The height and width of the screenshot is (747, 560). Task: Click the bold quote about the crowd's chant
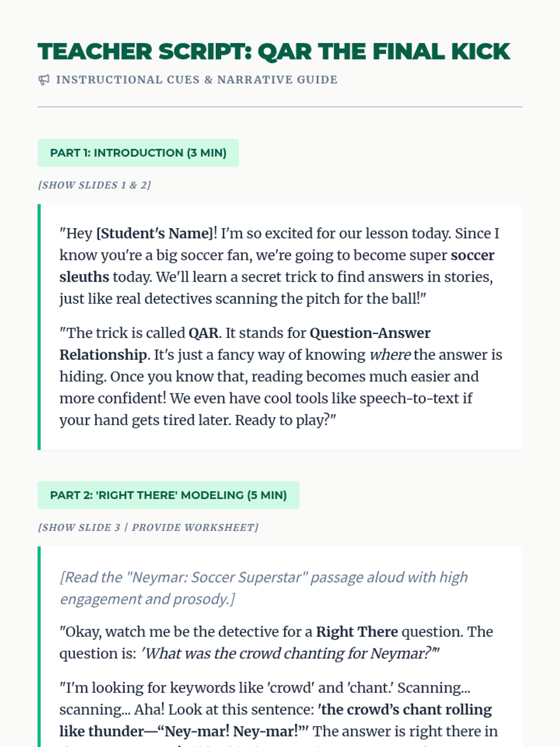pos(275,720)
